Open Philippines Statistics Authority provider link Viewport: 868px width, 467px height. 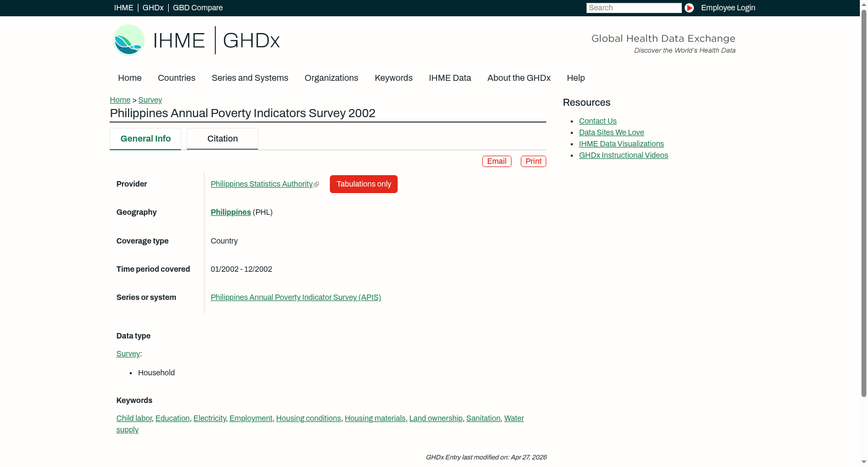pos(261,184)
